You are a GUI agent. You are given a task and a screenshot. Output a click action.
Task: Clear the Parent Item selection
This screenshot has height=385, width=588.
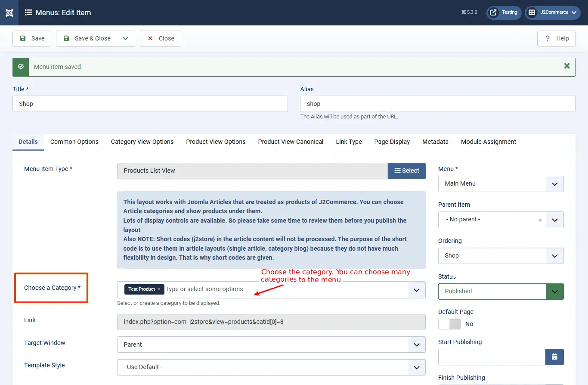point(540,220)
